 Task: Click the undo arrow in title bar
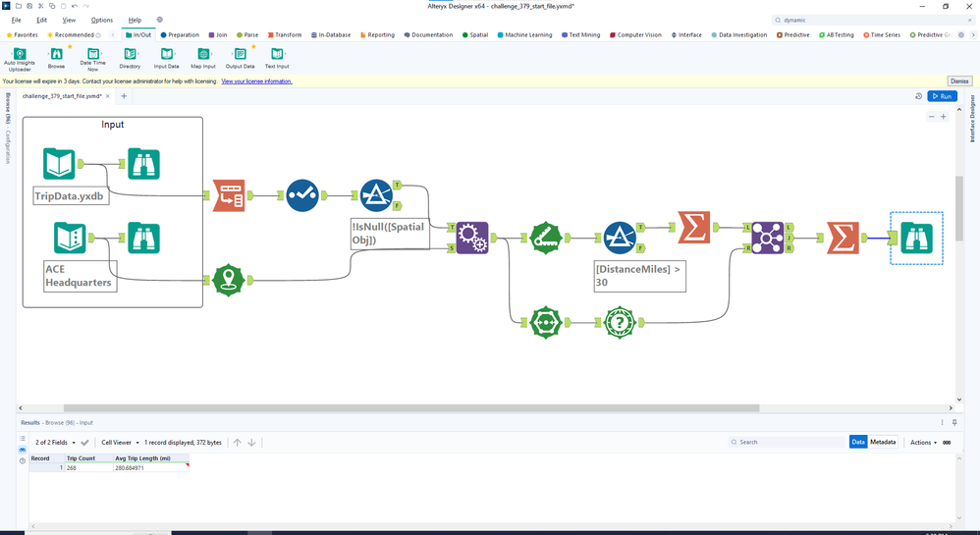[75, 6]
